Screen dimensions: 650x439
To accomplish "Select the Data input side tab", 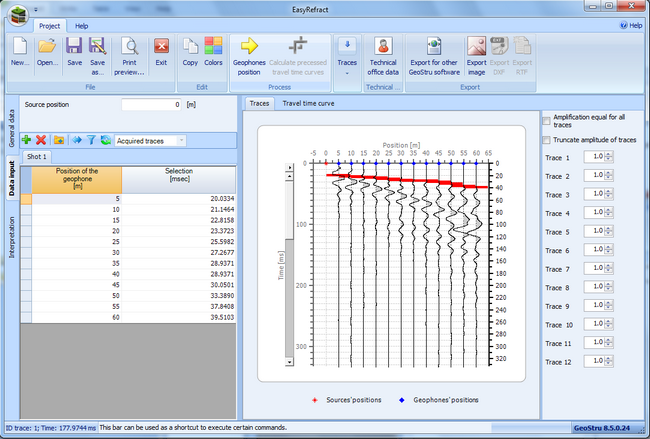I will (x=12, y=178).
